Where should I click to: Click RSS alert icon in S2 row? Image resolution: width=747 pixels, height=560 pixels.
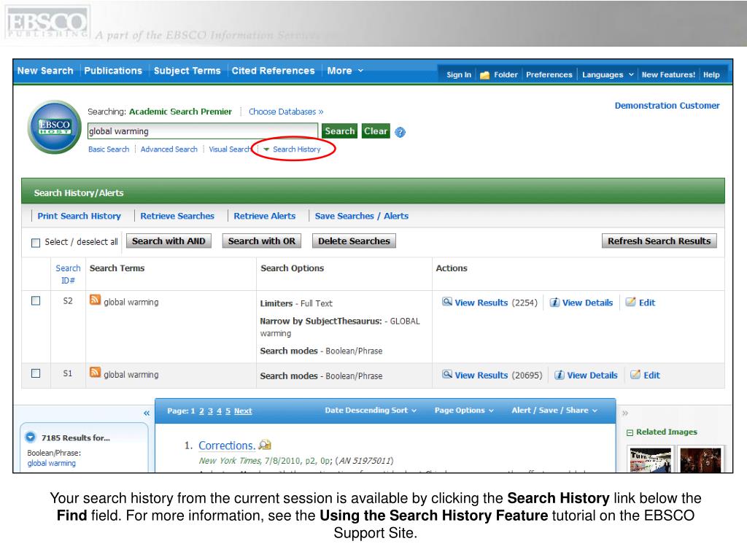pos(96,300)
